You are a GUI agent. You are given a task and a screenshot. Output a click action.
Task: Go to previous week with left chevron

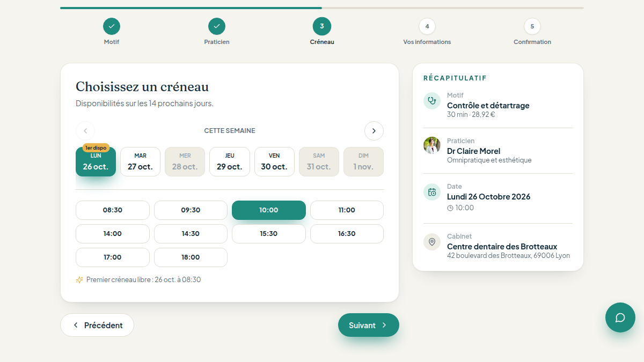click(x=85, y=131)
